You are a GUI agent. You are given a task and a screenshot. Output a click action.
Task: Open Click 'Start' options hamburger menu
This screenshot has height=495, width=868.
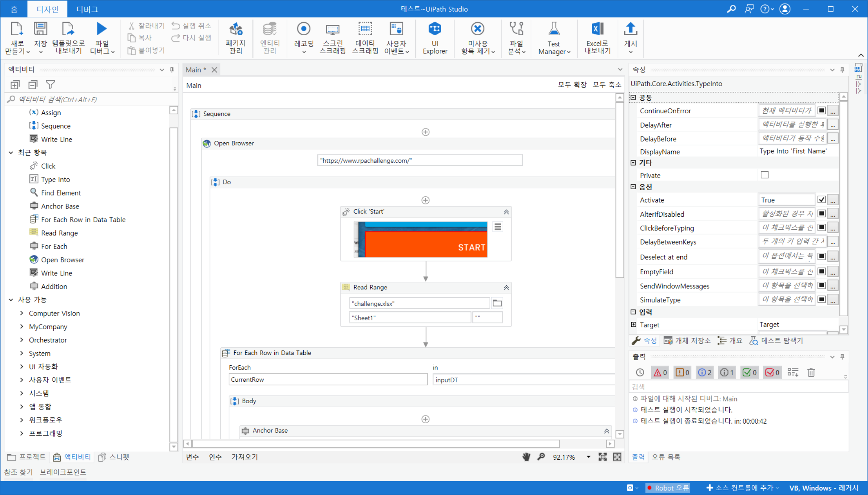coord(498,227)
